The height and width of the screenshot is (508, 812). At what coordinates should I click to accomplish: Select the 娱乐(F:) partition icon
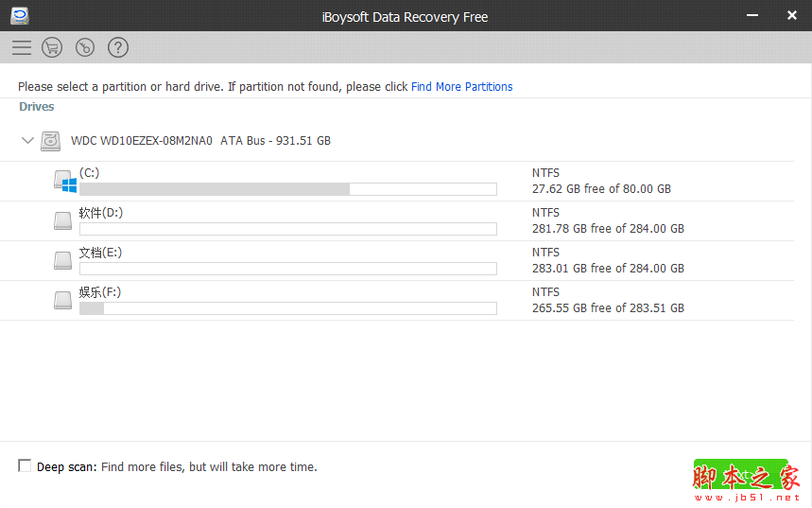point(62,300)
